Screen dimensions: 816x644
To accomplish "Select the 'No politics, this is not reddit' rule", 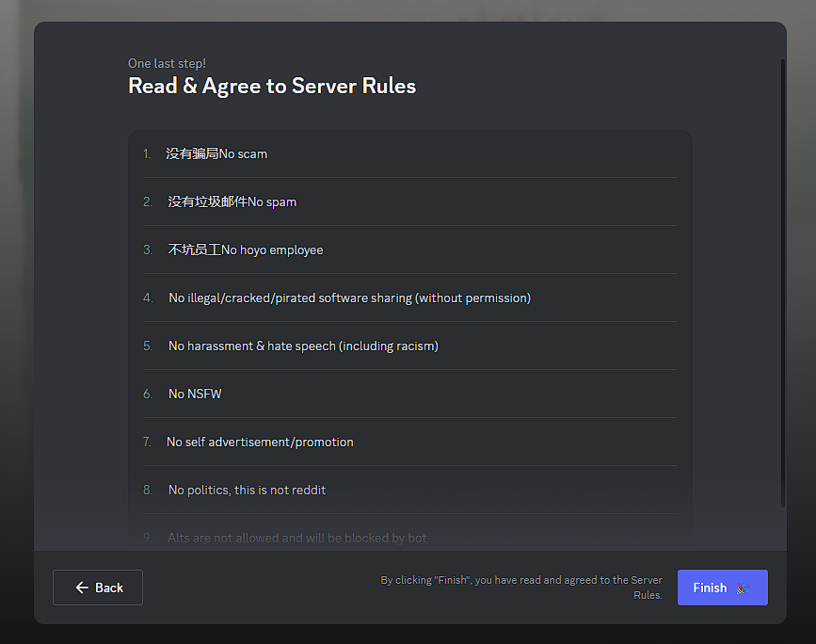I will (x=247, y=490).
